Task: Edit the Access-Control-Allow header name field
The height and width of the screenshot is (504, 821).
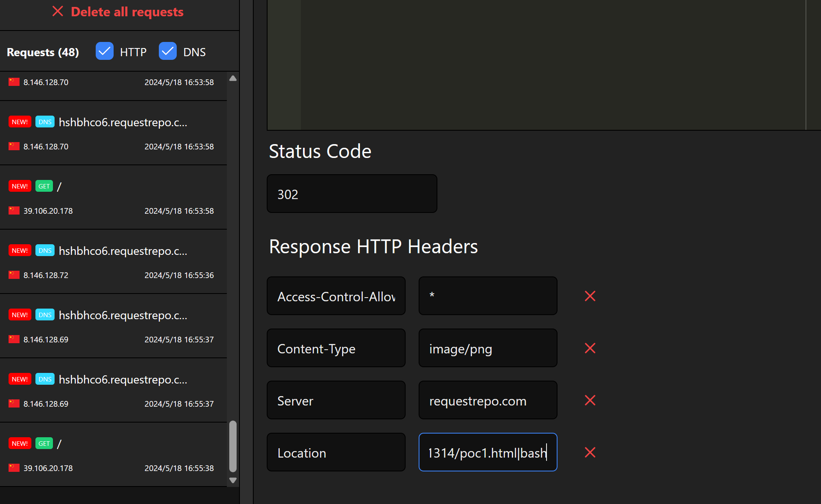Action: (336, 296)
